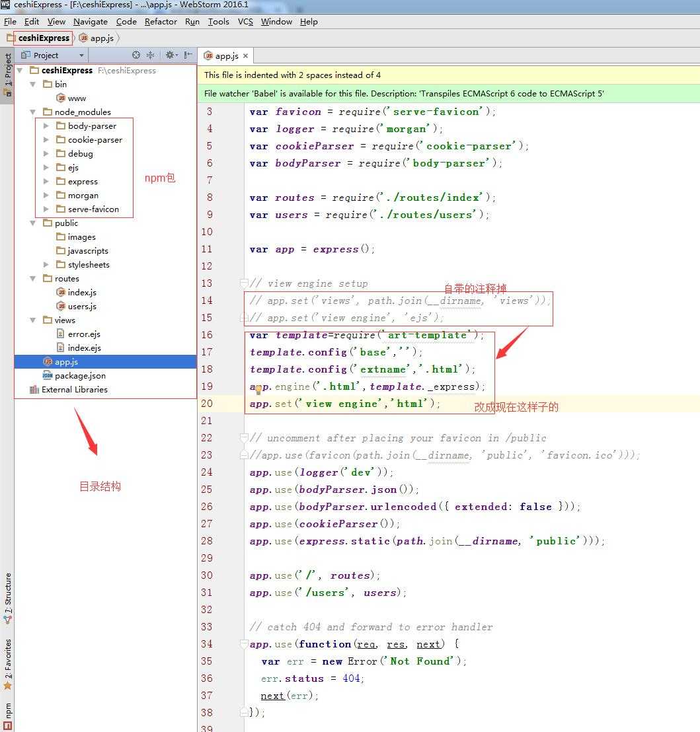Image resolution: width=700 pixels, height=732 pixels.
Task: Expand the cookie-parser folder
Action: coord(46,140)
